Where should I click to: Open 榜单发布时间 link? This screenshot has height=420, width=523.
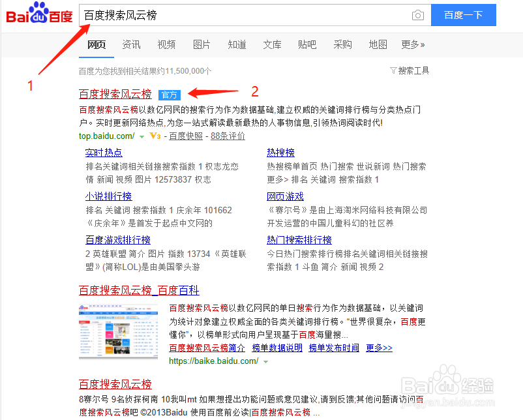[x=334, y=348]
